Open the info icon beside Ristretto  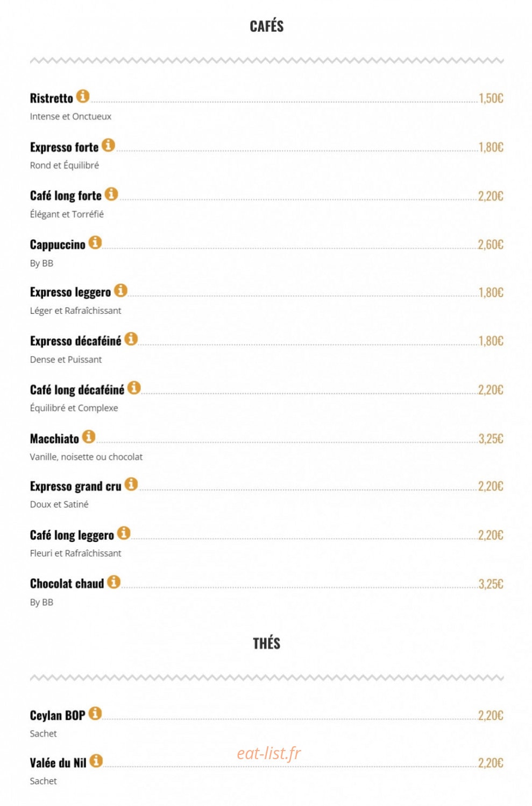tap(82, 96)
